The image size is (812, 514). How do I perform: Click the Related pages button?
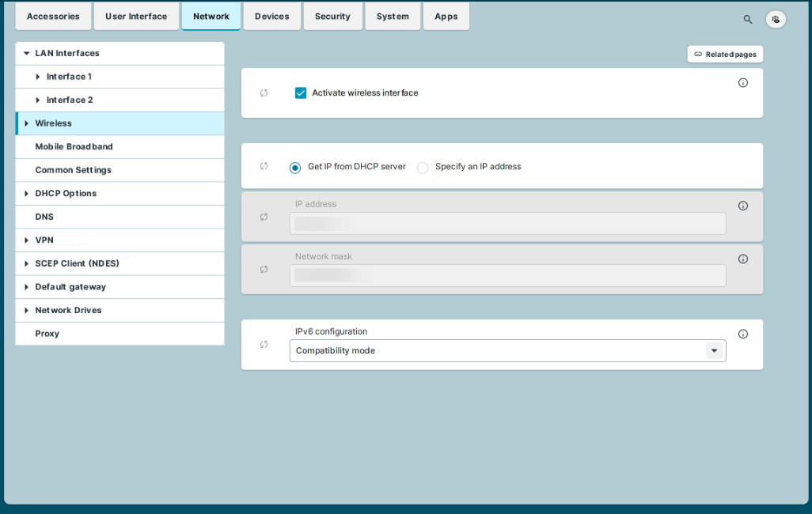point(725,55)
